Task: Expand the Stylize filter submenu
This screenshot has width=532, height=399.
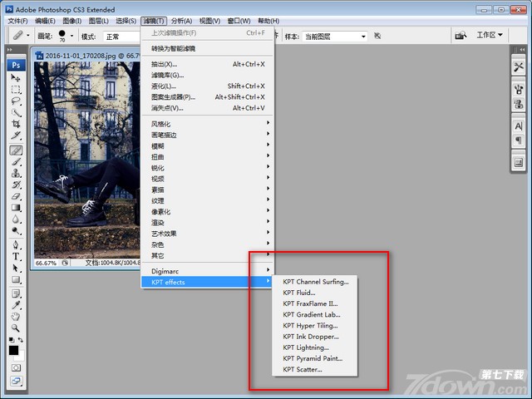Action: click(208, 124)
